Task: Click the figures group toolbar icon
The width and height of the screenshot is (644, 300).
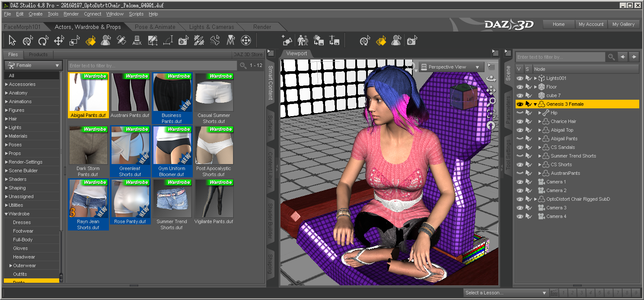Action: 303,41
